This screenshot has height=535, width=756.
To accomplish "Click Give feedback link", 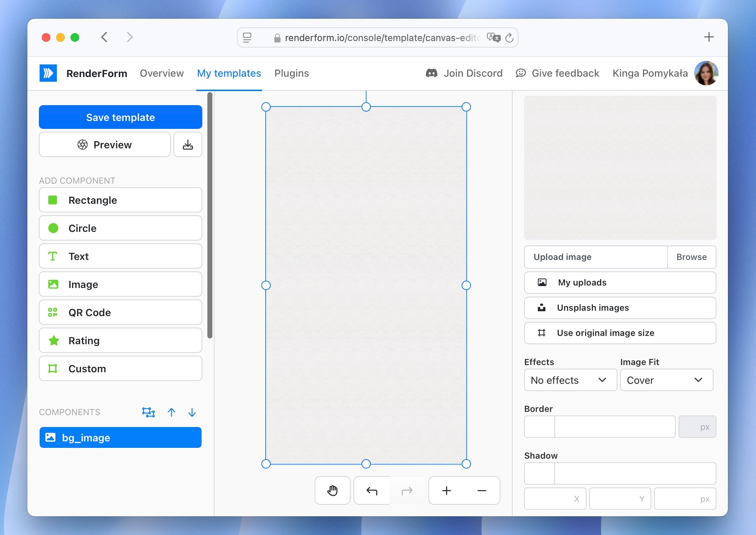I will (565, 73).
